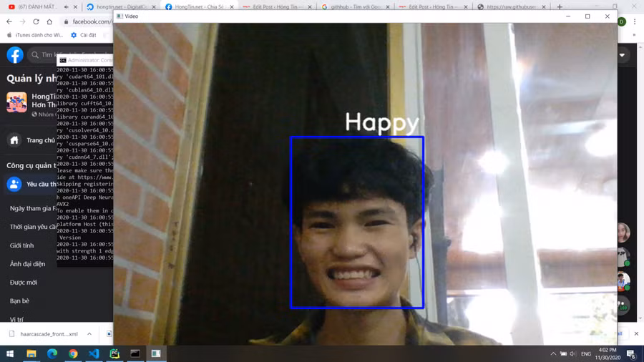Click the Windows Start button
Screen dimensions: 644x362
pos(10,353)
